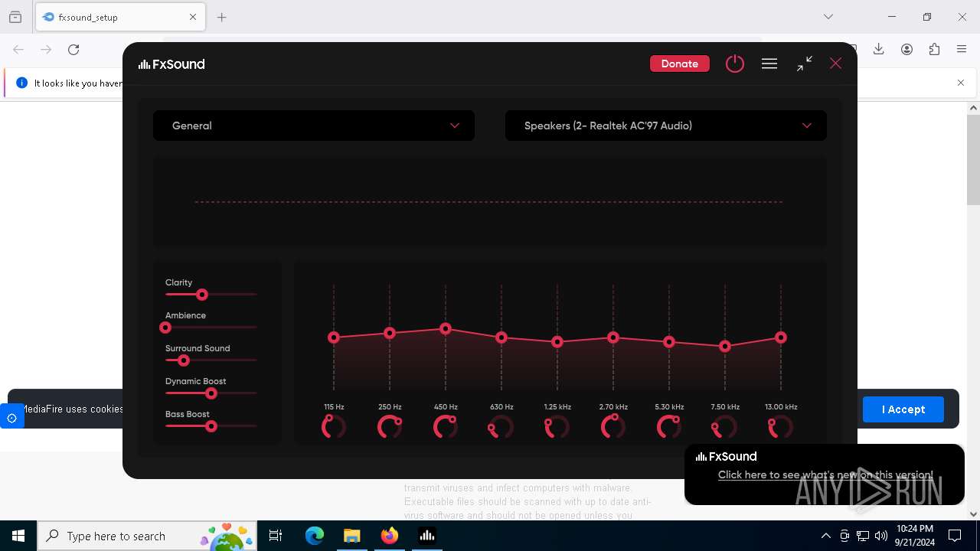980x551 pixels.
Task: Open browser account profile icon
Action: click(906, 49)
